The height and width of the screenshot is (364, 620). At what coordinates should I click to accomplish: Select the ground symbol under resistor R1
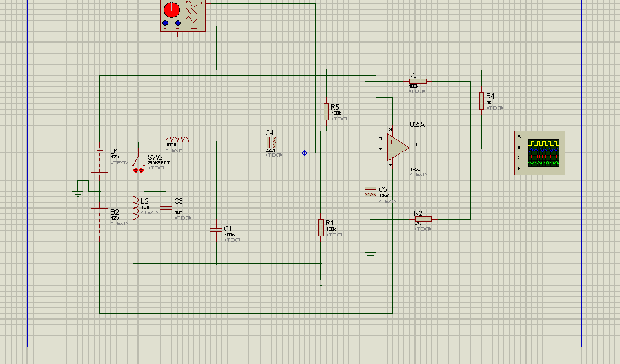click(x=321, y=283)
